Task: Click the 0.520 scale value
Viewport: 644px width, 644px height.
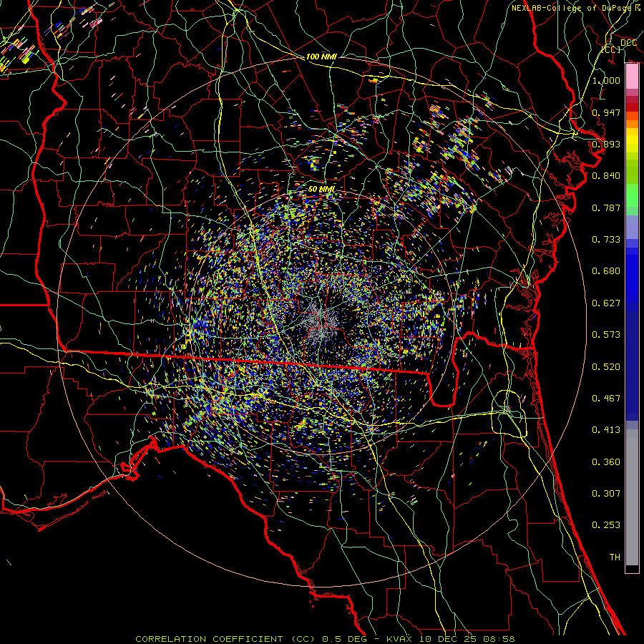Action: 606,367
